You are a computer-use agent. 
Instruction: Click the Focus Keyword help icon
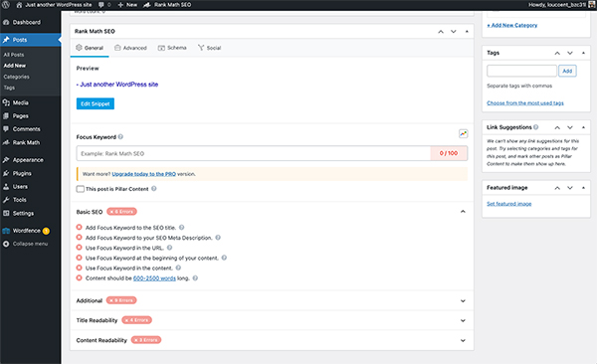pos(120,136)
